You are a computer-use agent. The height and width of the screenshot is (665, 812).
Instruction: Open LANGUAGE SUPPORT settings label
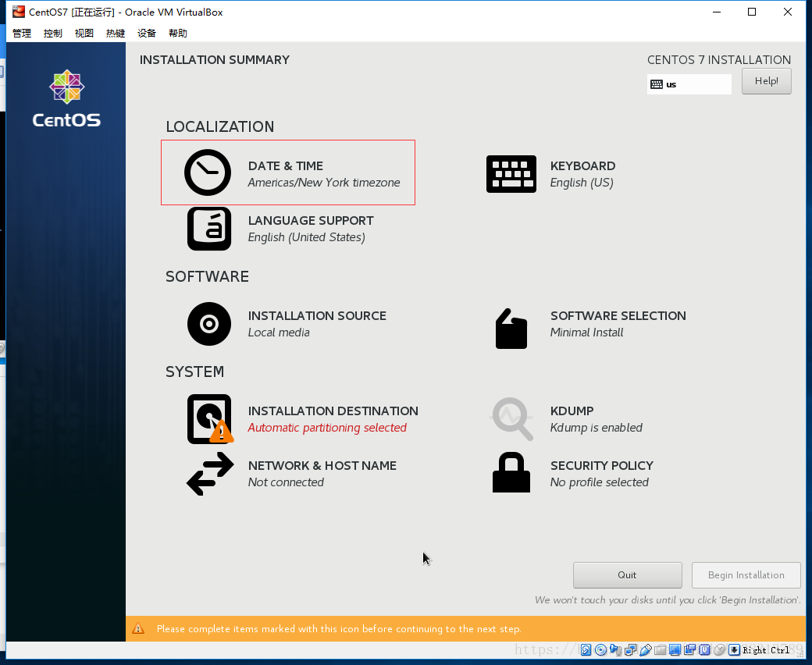[x=311, y=220]
